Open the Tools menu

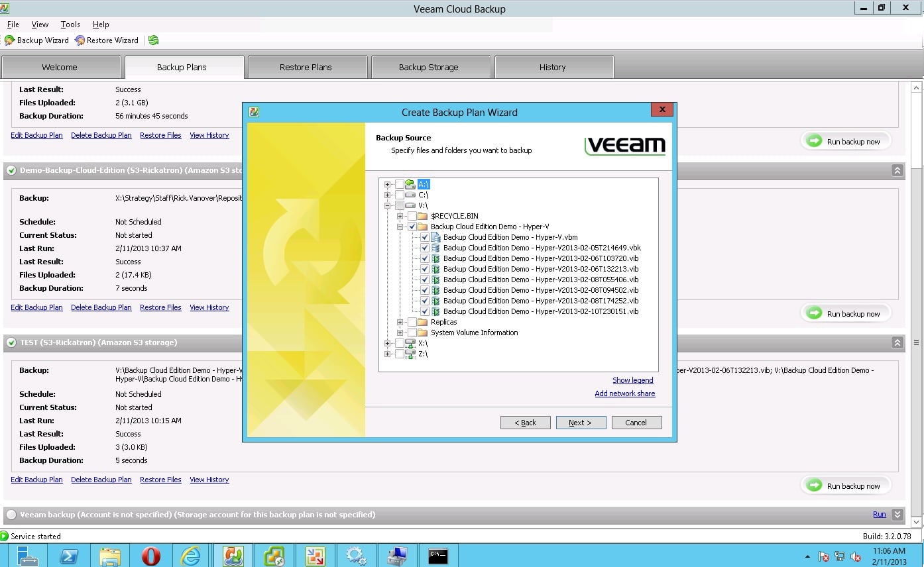[70, 25]
